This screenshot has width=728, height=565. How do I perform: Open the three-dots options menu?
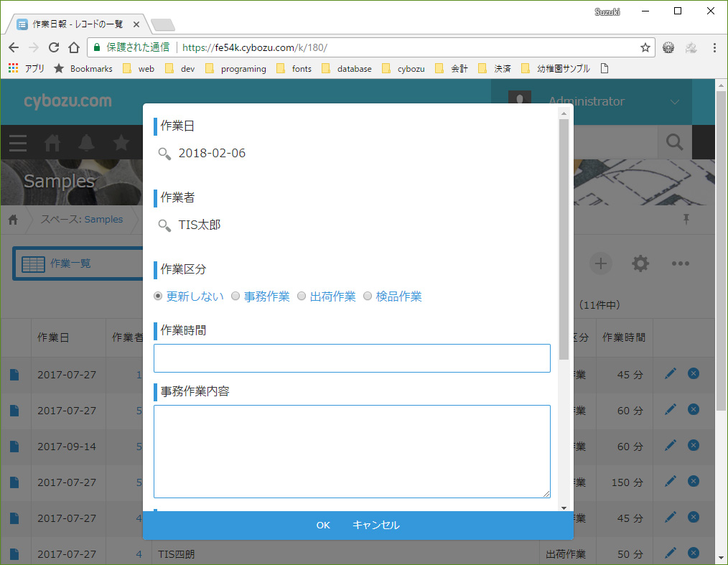click(680, 263)
